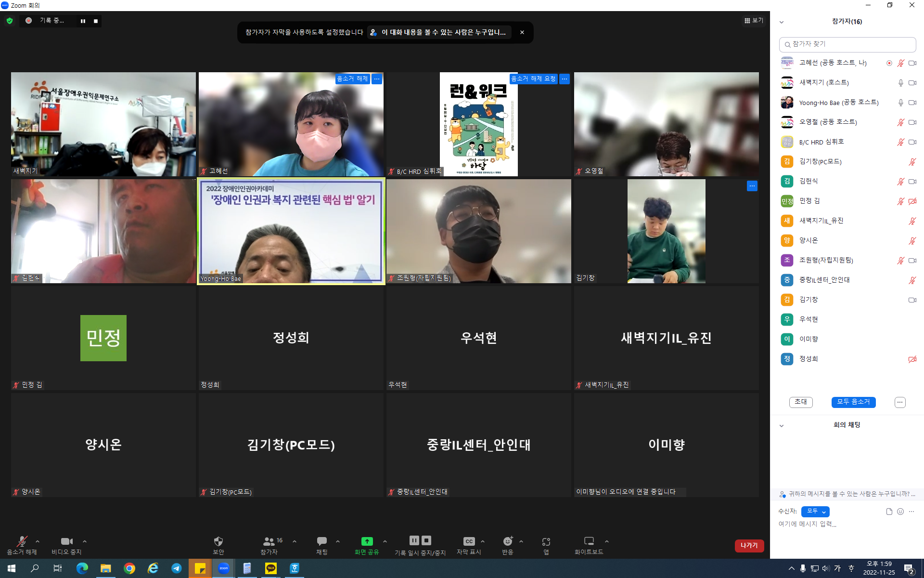Expand arrow next to the microphone button

[38, 541]
